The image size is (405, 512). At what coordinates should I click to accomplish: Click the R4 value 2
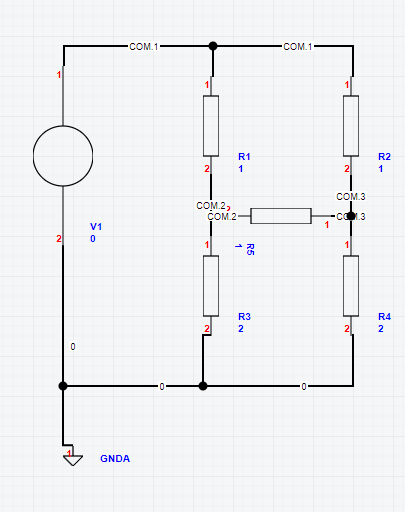381,329
